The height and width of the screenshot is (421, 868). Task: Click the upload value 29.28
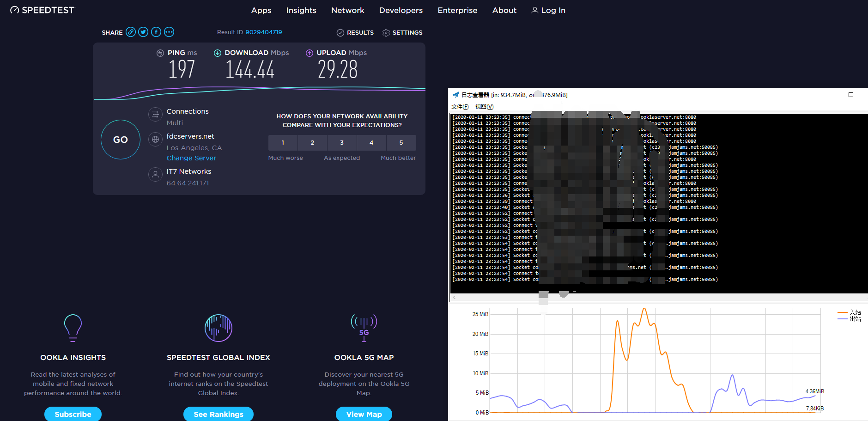click(338, 70)
